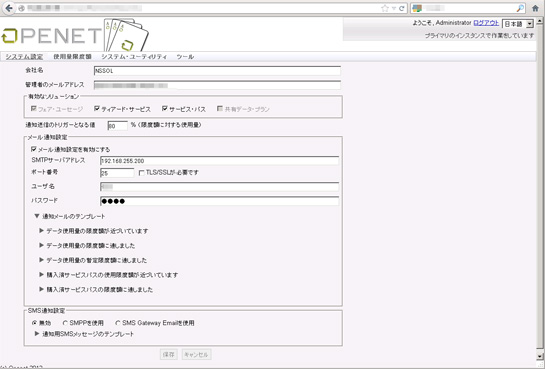The height and width of the screenshot is (369, 545).
Task: Click the ポート番号 field
Action: (x=117, y=173)
